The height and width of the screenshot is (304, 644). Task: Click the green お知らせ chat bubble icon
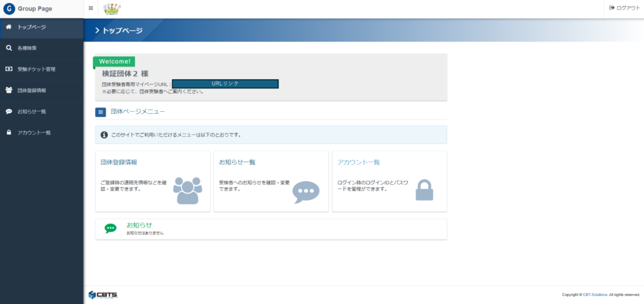pyautogui.click(x=111, y=229)
